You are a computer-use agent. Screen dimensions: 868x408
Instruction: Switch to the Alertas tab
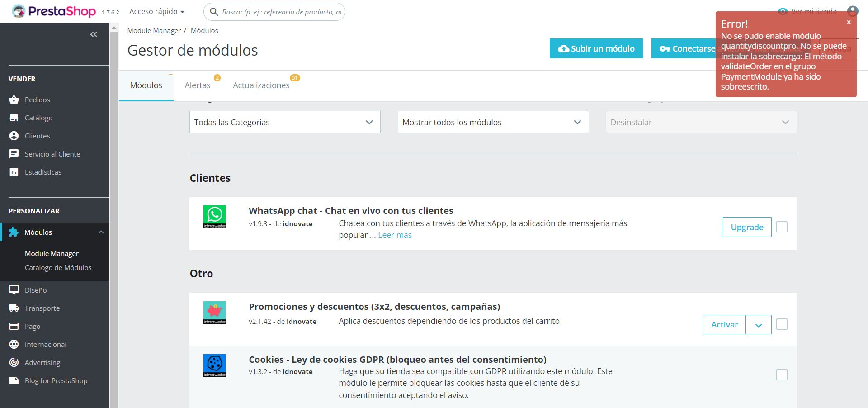(x=198, y=85)
